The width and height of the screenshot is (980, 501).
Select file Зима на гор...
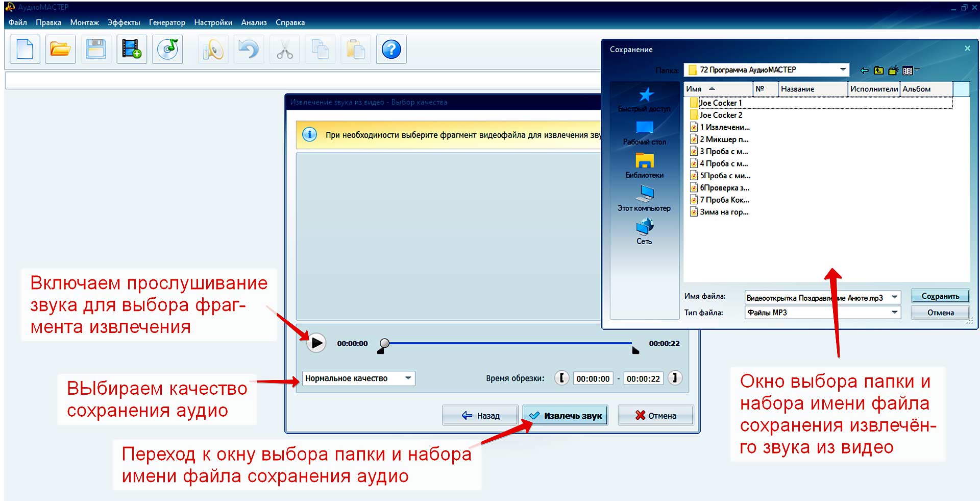(x=719, y=212)
